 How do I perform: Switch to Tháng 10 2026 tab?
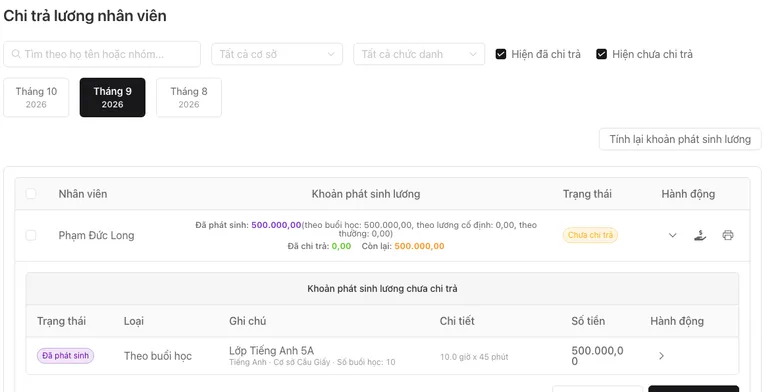36,98
